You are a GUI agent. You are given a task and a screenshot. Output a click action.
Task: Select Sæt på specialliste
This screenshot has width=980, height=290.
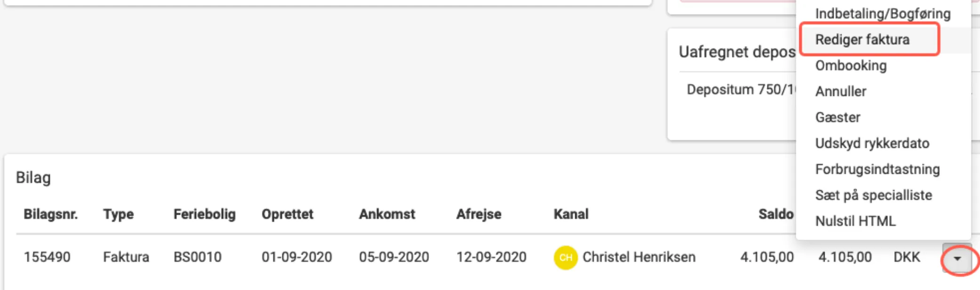tap(873, 195)
